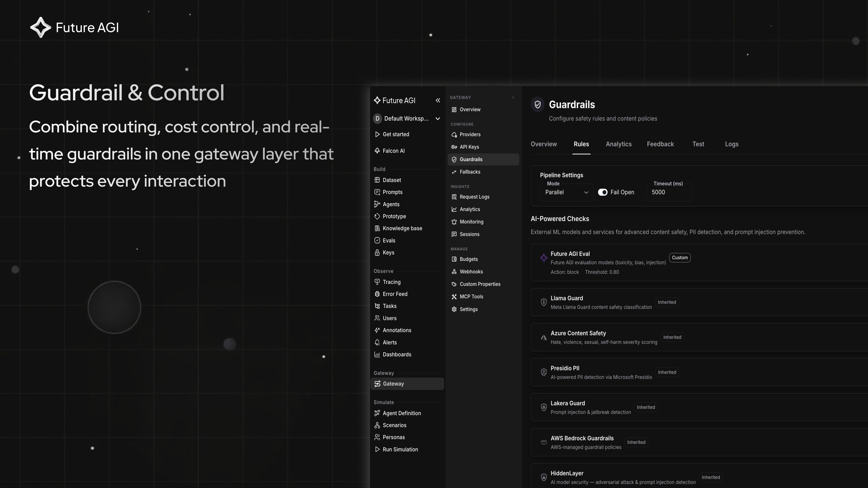Click the Providers icon in Gateway menu
868x488 pixels.
coord(454,135)
